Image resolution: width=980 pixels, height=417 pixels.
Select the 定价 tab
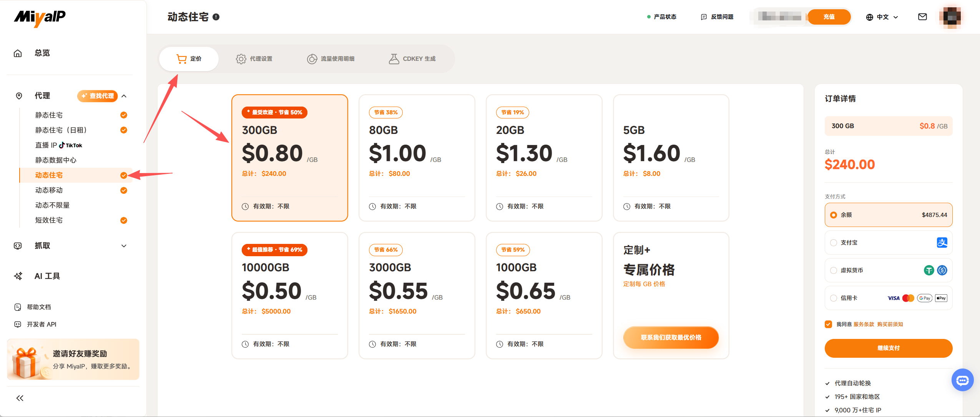coord(189,59)
